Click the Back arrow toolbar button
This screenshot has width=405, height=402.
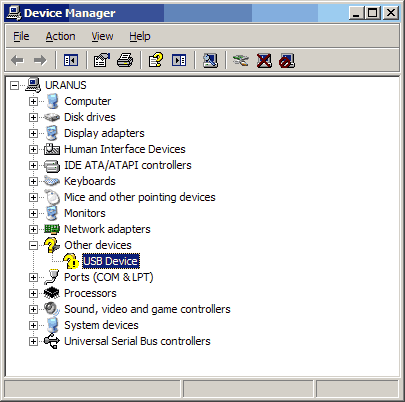point(17,60)
